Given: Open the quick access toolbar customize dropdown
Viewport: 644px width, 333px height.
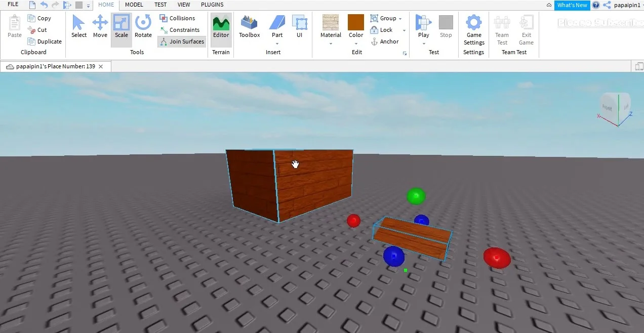Looking at the screenshot, I should coord(88,6).
